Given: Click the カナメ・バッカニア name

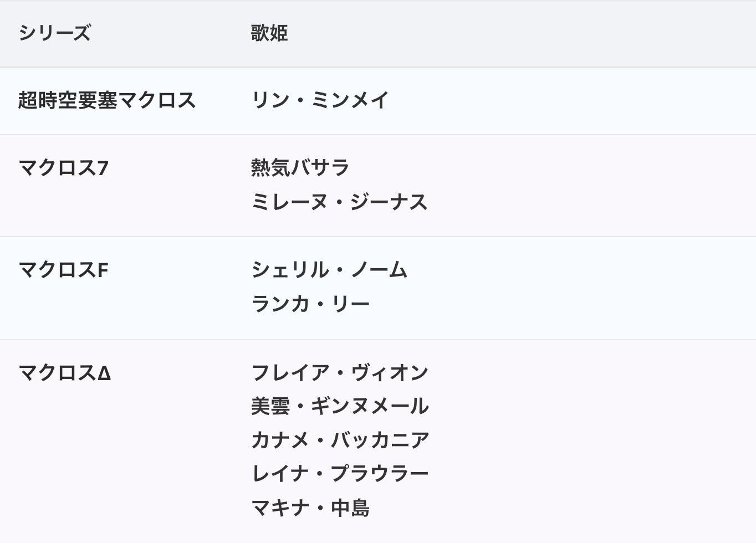Looking at the screenshot, I should pyautogui.click(x=340, y=440).
